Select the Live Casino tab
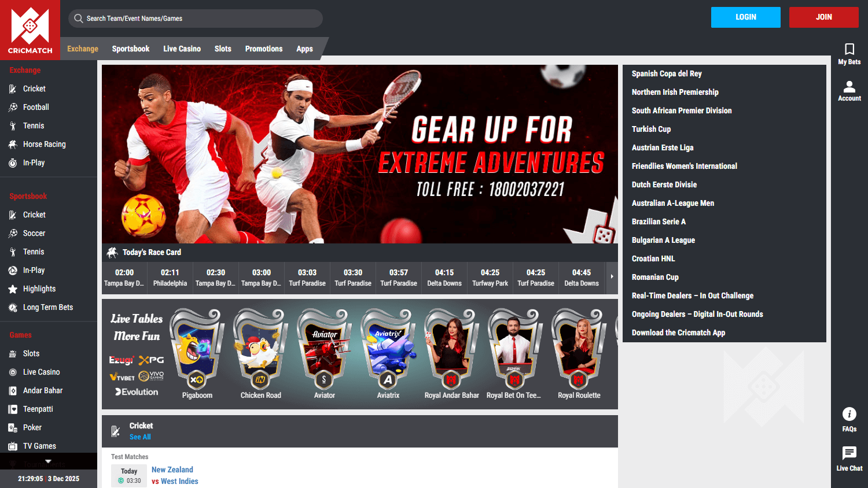Screen dimensions: 868x488 [182, 49]
